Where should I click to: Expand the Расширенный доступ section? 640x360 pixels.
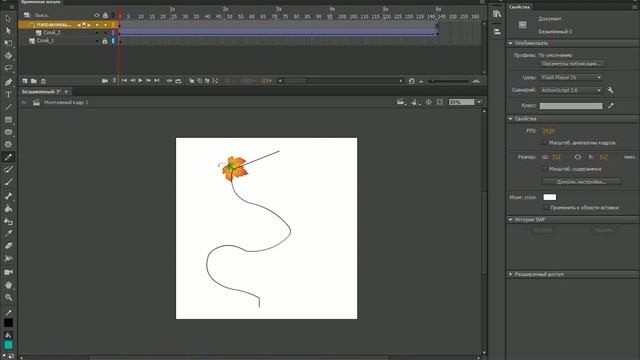point(510,274)
